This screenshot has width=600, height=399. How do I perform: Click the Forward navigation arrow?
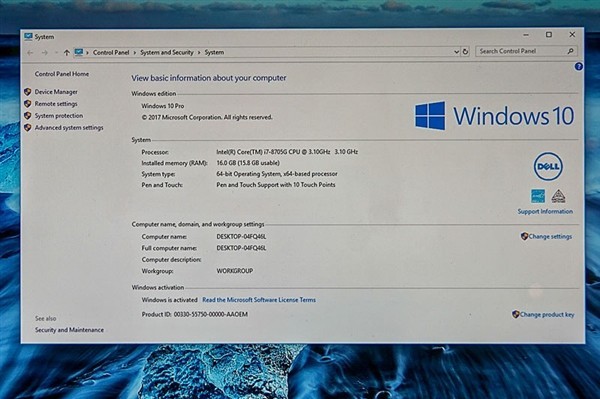tap(45, 53)
